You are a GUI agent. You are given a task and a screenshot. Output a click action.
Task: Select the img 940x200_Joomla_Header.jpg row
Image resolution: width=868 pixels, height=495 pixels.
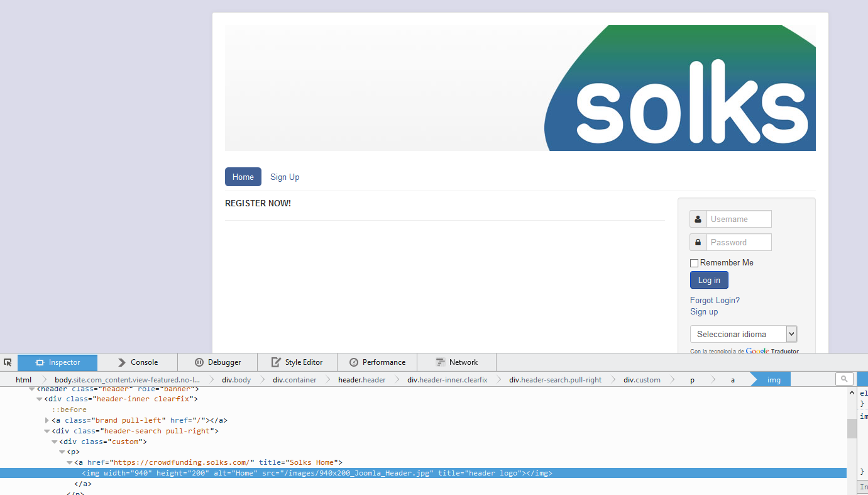coord(424,473)
